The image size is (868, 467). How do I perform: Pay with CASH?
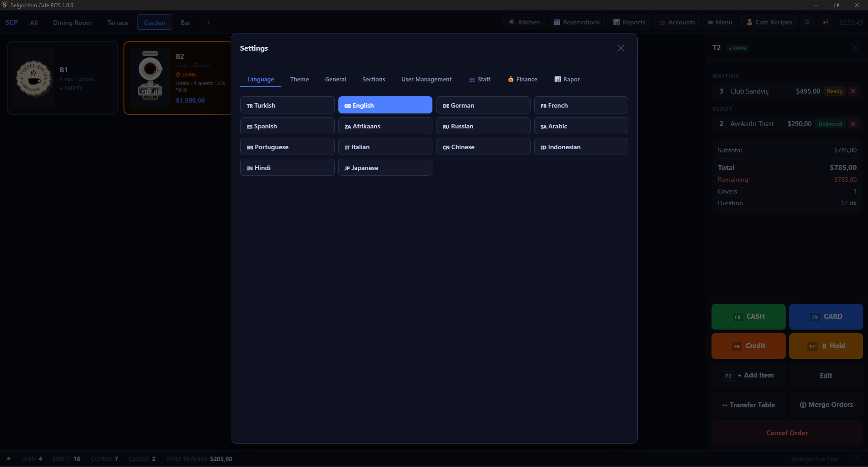748,316
